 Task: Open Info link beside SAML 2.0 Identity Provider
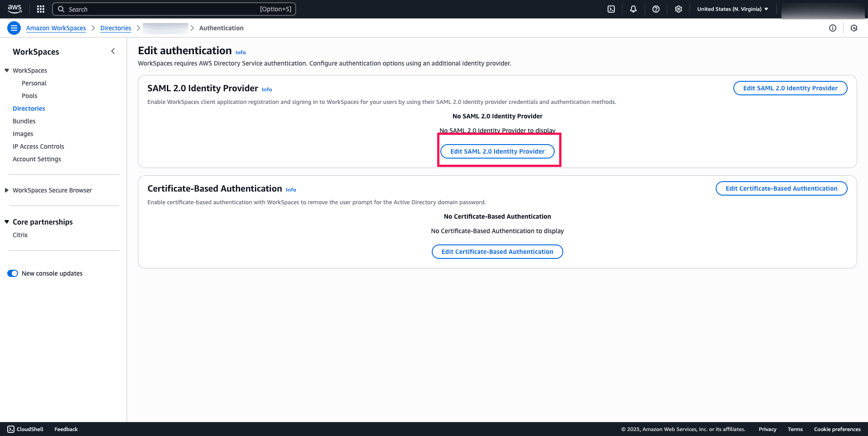click(x=267, y=89)
